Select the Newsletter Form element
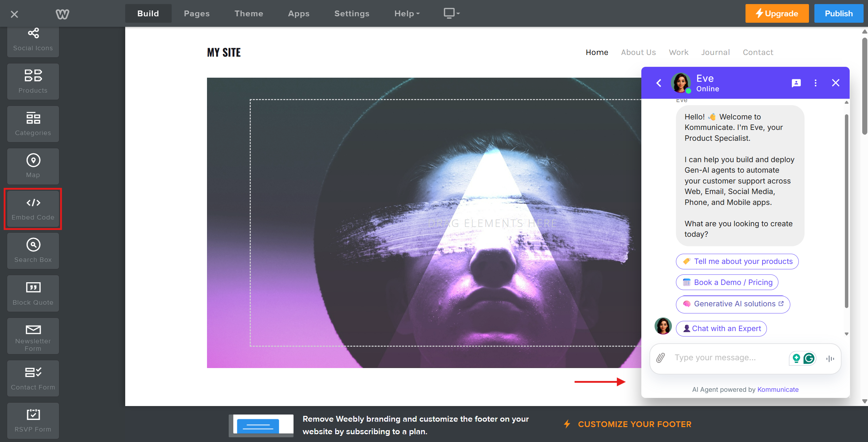 click(33, 336)
